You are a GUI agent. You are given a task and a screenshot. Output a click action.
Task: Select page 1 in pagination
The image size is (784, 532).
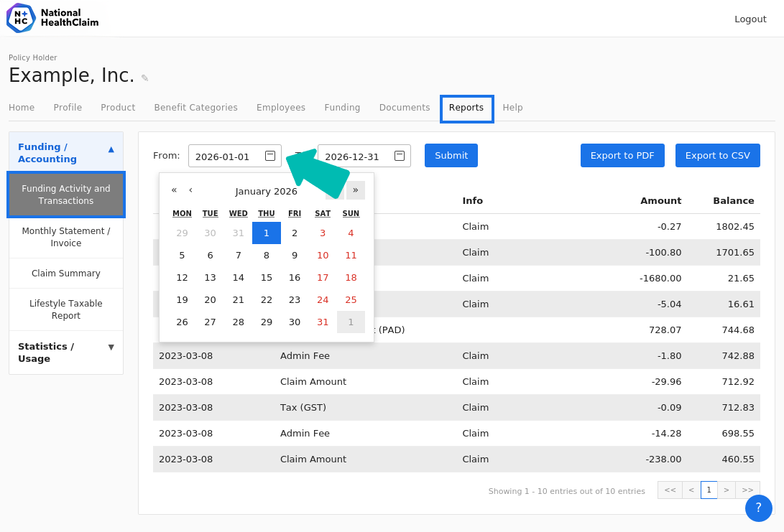(709, 490)
